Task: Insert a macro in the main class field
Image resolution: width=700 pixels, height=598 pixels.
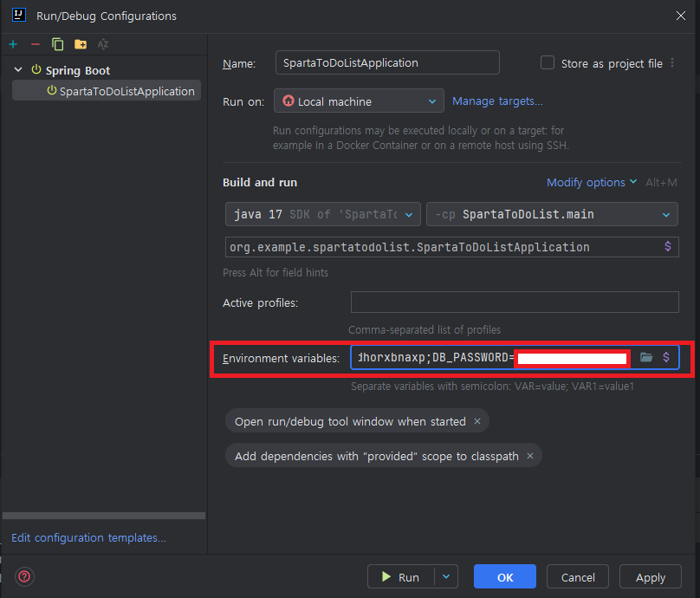Action: tap(667, 246)
